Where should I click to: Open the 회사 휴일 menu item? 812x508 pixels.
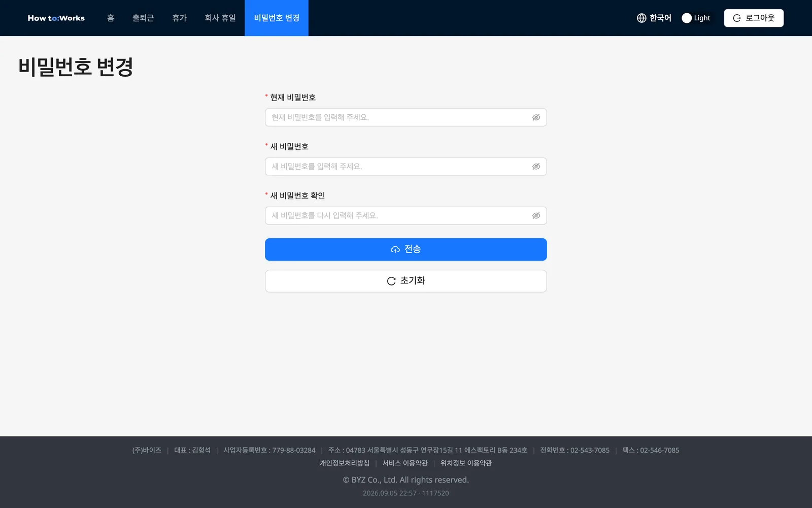(220, 18)
